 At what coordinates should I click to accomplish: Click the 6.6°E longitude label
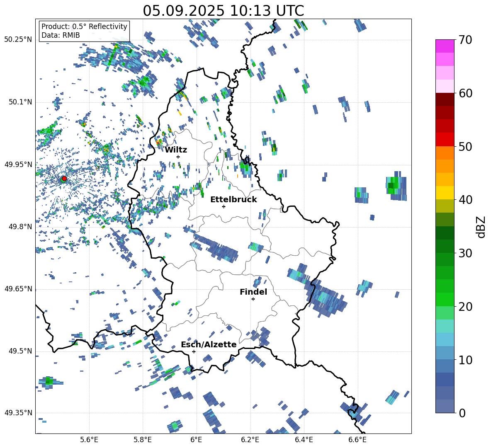point(357,440)
